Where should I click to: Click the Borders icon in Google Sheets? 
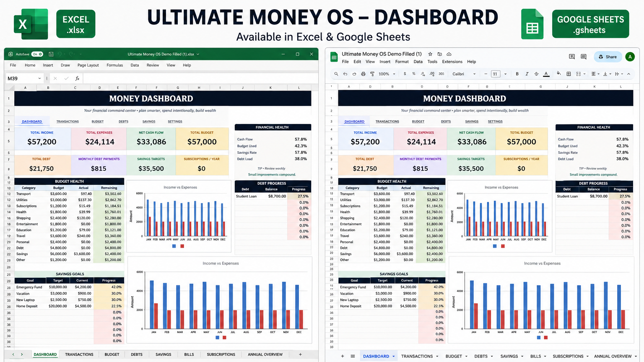[x=569, y=74]
